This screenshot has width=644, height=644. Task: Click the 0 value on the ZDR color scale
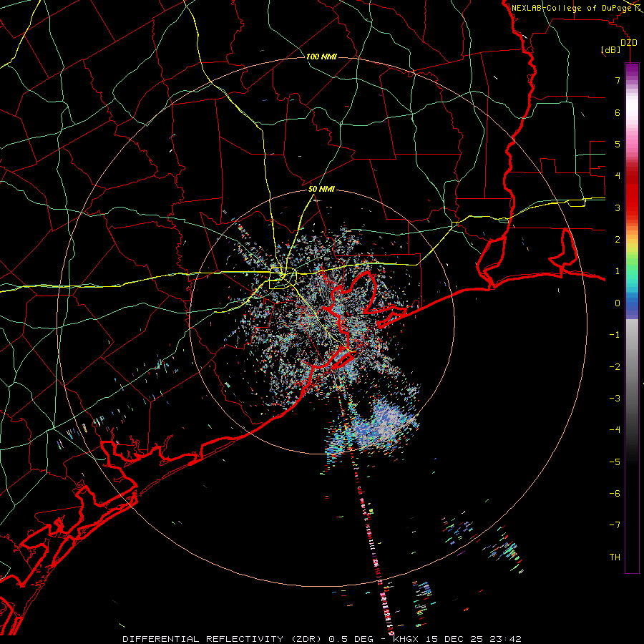tap(618, 303)
